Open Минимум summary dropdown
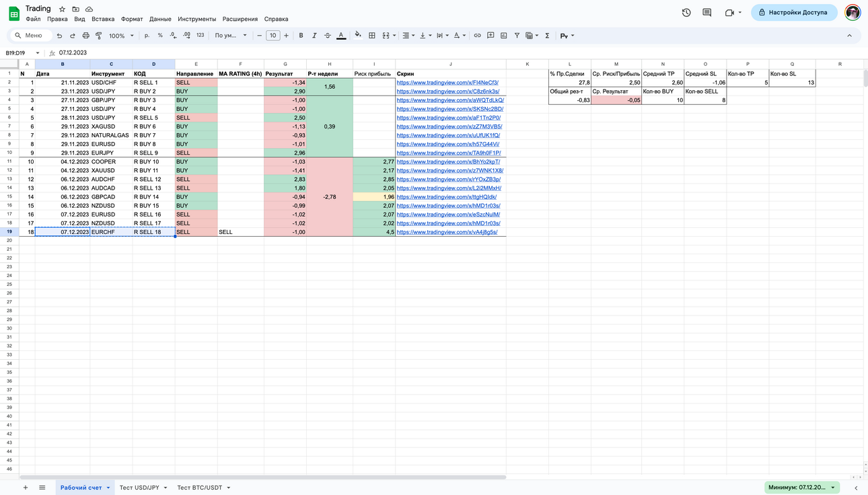868x495 pixels. click(803, 488)
